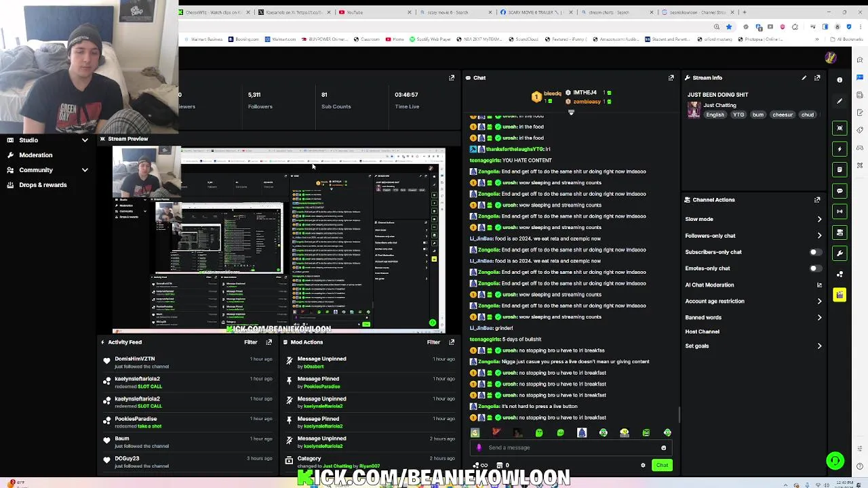Expand Account age restriction settings
Image resolution: width=868 pixels, height=488 pixels.
point(819,301)
